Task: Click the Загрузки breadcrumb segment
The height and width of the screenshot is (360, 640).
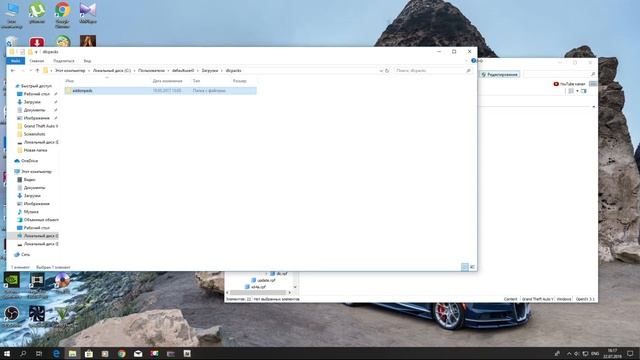Action: point(210,71)
